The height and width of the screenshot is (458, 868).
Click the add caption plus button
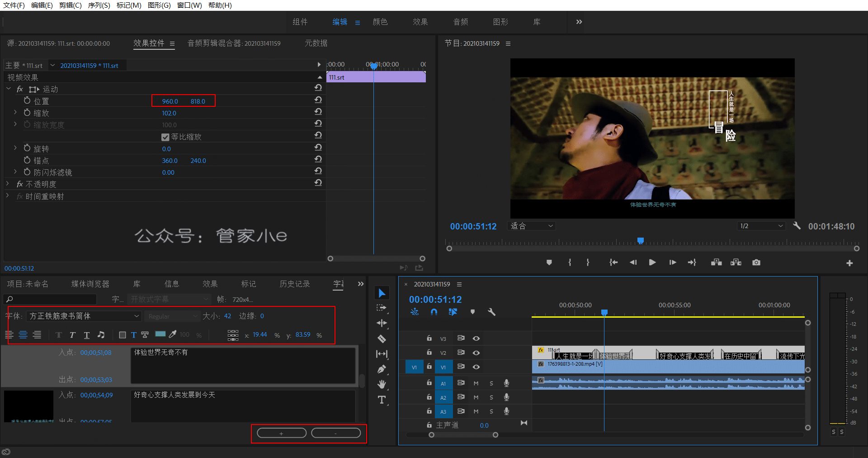281,433
